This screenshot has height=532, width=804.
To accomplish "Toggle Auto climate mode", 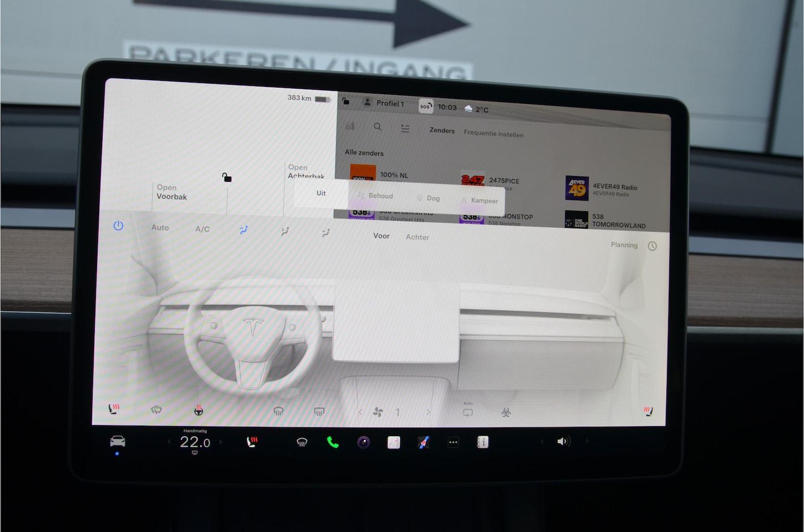I will click(x=160, y=228).
